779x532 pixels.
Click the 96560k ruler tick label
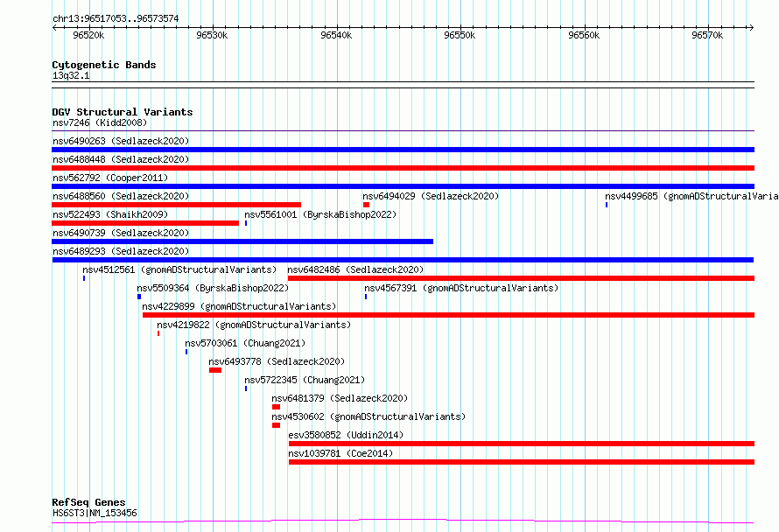585,35
